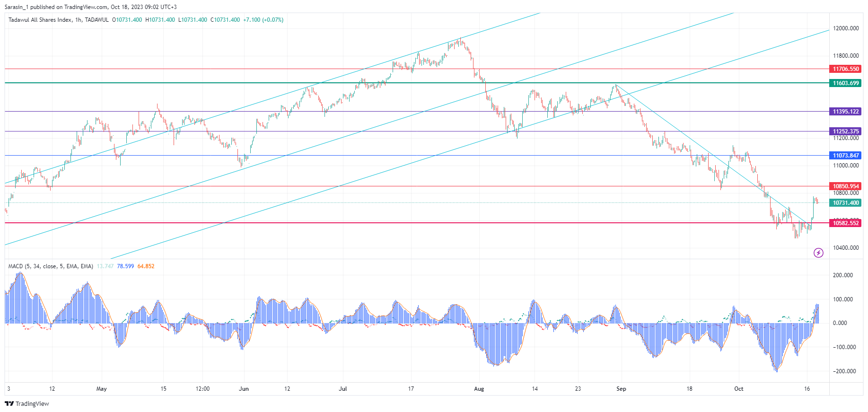Image resolution: width=868 pixels, height=412 pixels.
Task: Select the pink 10582.552 price label
Action: [846, 223]
